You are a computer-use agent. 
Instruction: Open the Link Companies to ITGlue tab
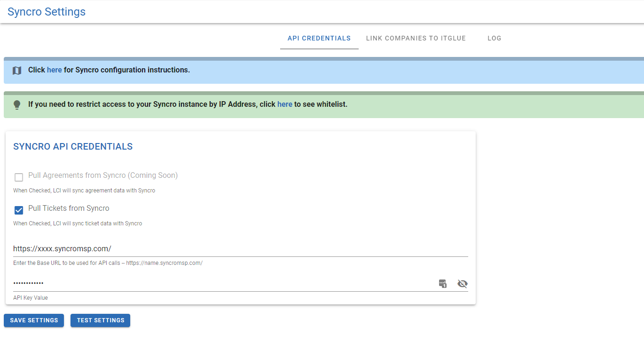[x=416, y=38]
